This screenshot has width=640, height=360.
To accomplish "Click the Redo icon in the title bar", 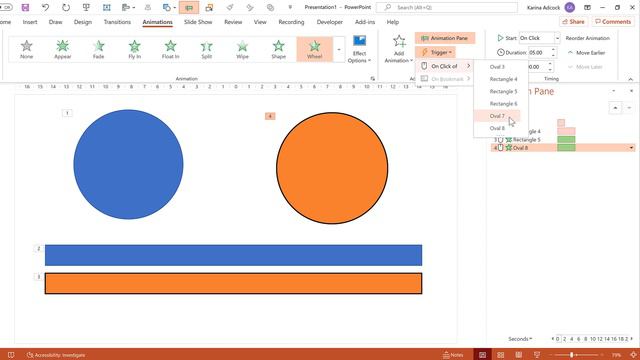I will pyautogui.click(x=66, y=7).
